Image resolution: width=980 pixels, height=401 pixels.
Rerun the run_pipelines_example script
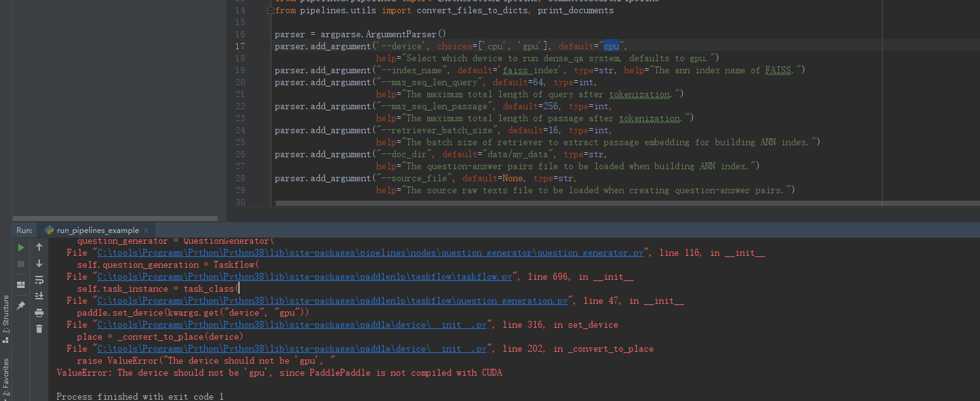point(21,248)
